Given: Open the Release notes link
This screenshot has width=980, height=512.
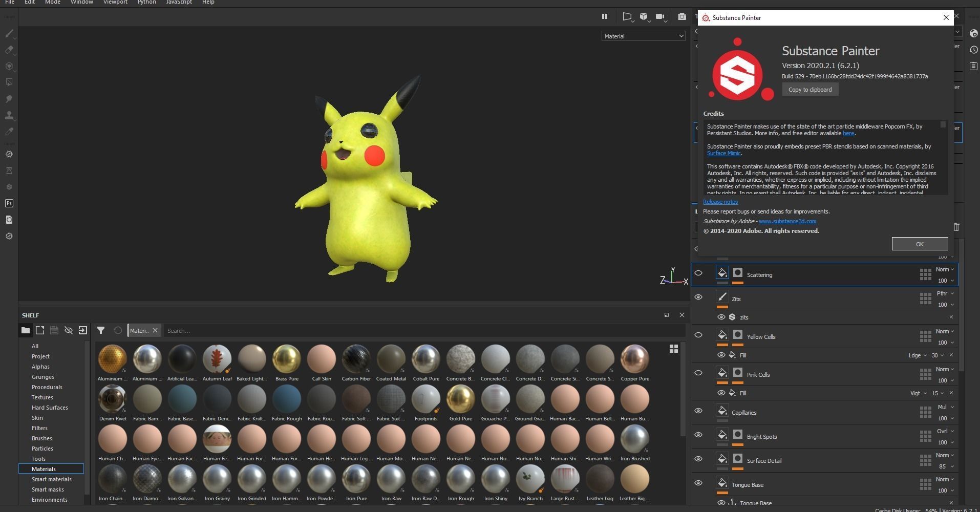Looking at the screenshot, I should coord(720,202).
